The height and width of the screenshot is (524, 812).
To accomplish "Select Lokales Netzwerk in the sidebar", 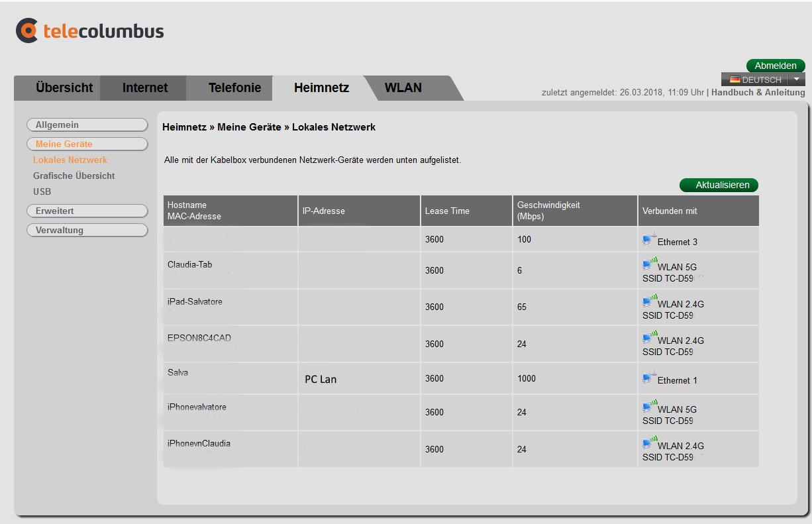I will 70,160.
